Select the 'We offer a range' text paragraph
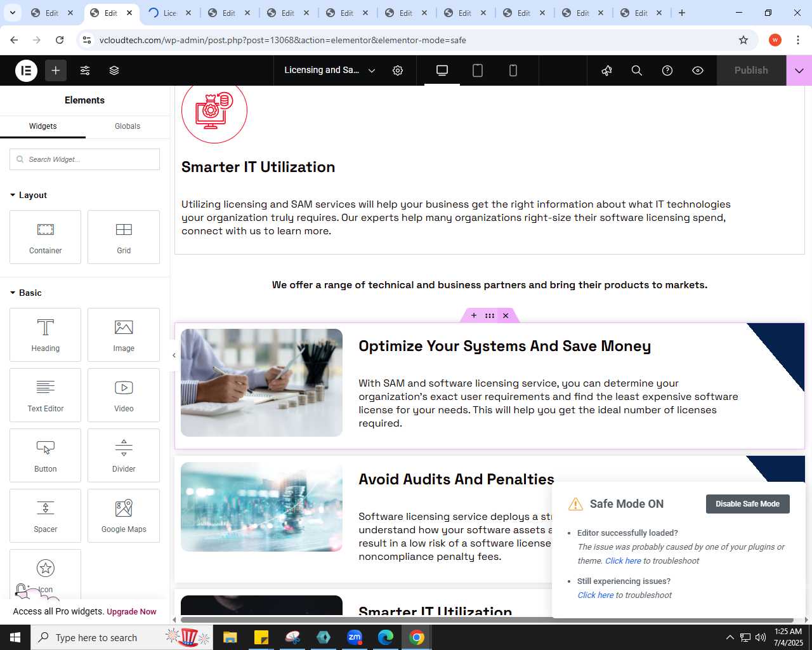Image resolution: width=812 pixels, height=650 pixels. coord(490,285)
